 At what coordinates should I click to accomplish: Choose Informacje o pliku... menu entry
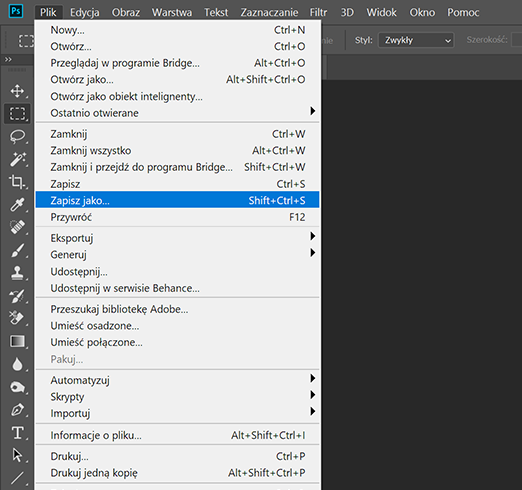177,435
